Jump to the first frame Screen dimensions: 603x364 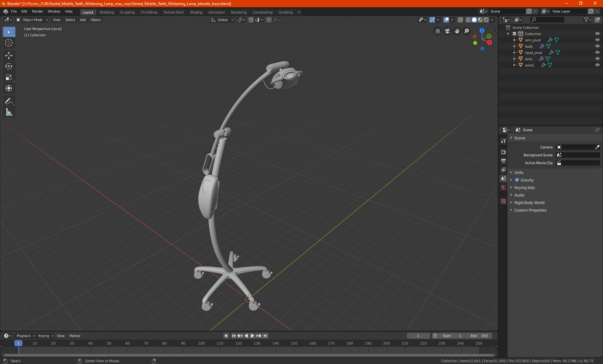tap(234, 336)
